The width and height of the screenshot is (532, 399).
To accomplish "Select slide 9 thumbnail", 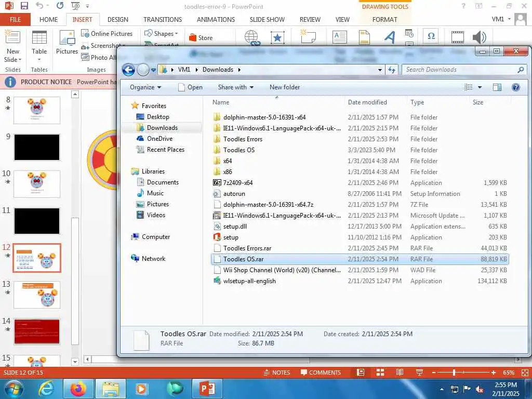I will click(37, 147).
